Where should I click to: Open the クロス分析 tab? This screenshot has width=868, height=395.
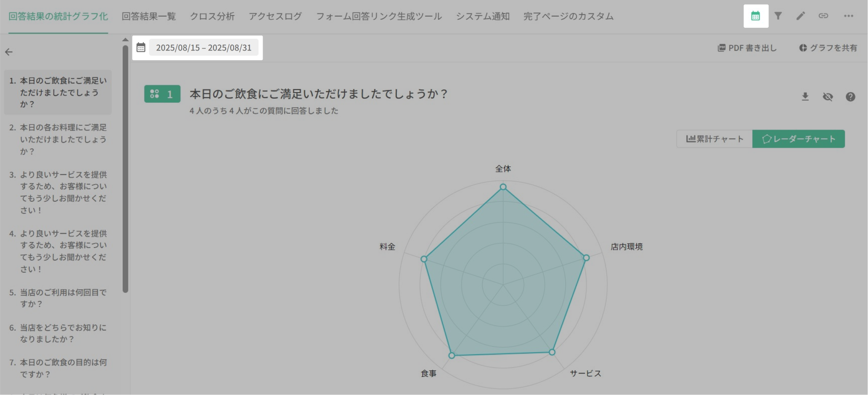click(212, 16)
